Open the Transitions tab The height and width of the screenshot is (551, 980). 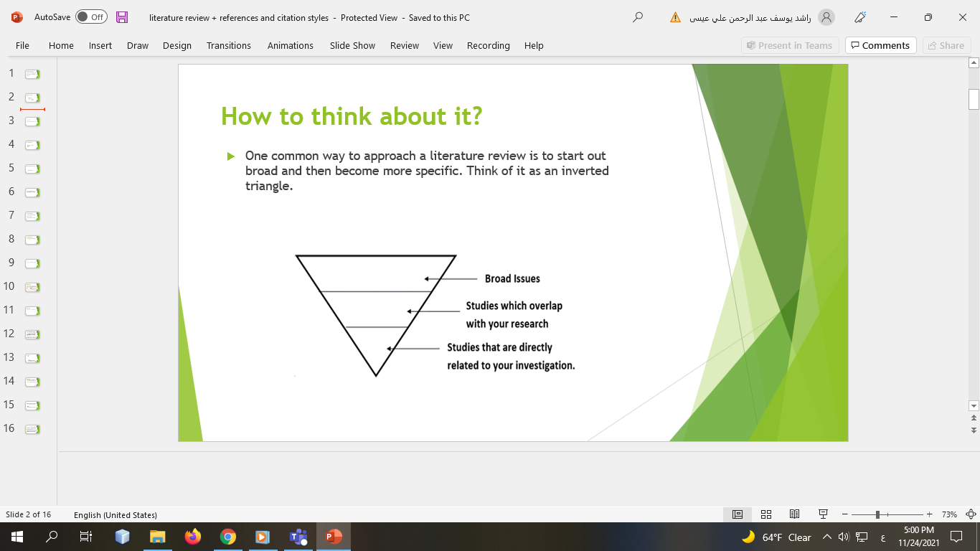pyautogui.click(x=229, y=45)
